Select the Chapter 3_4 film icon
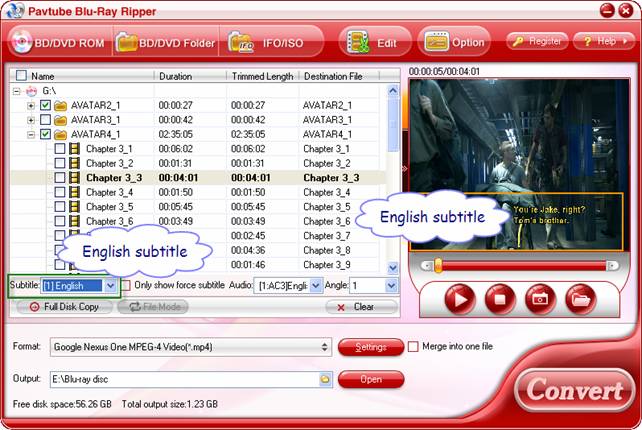642x430 pixels. (74, 192)
